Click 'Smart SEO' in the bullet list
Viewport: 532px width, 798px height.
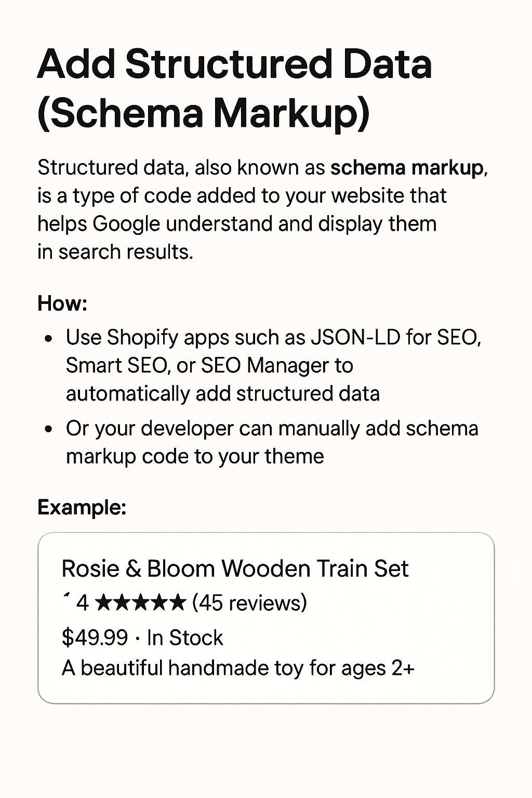pyautogui.click(x=116, y=366)
